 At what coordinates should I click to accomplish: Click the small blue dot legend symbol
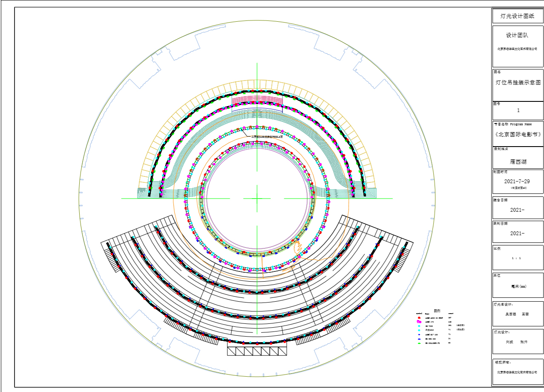tap(420, 334)
